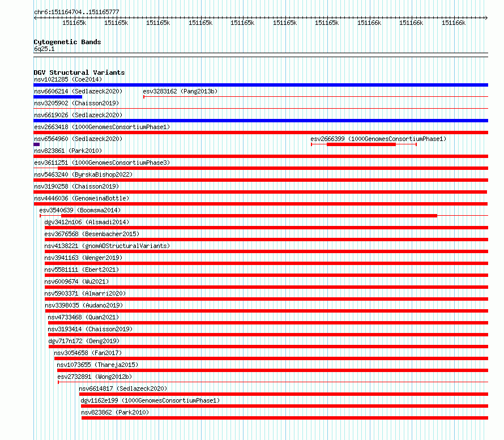Click nsv3193414 (Chaisson2019) label
This screenshot has height=440, width=504.
pyautogui.click(x=90, y=329)
